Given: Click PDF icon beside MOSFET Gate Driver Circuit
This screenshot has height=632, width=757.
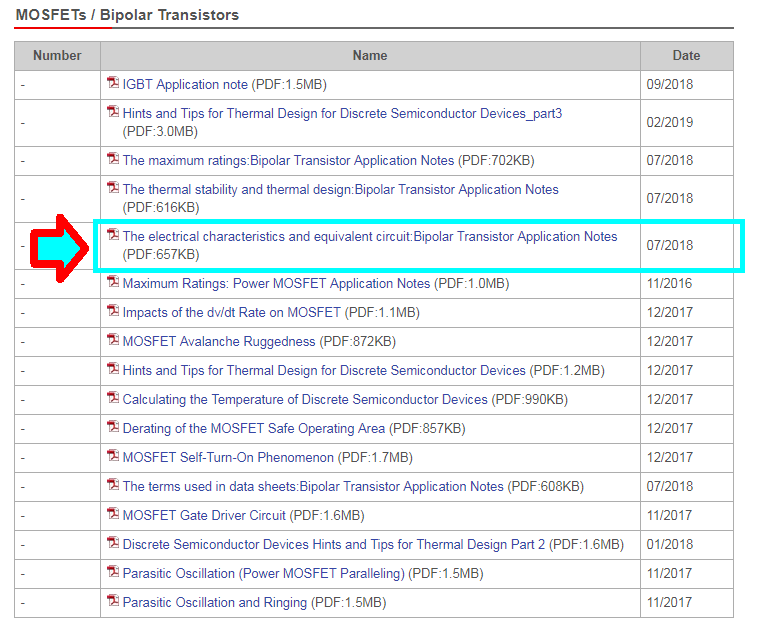Looking at the screenshot, I should 113,513.
